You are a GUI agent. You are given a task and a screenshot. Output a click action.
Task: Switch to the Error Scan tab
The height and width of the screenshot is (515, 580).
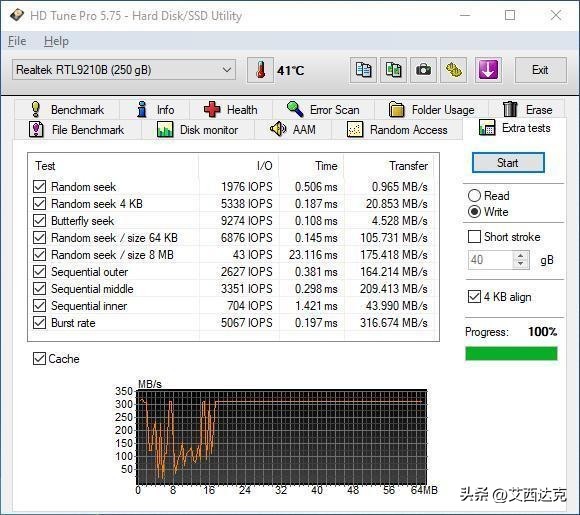pos(323,110)
